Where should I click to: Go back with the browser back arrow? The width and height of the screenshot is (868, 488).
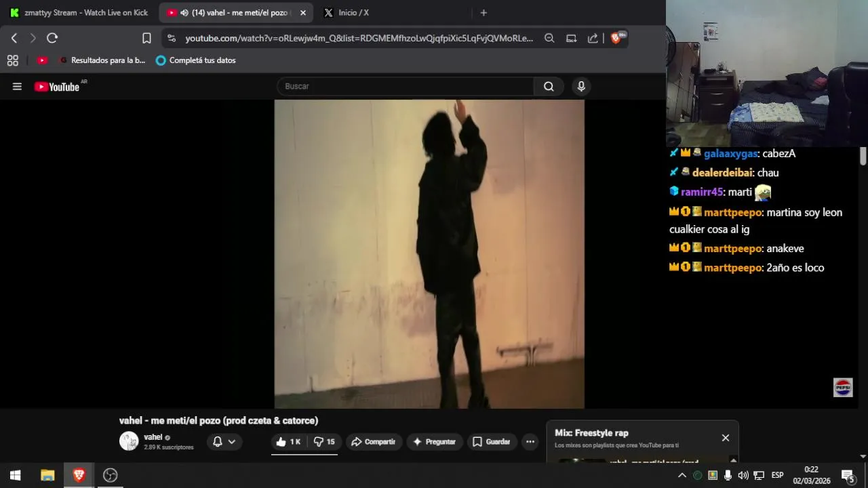(14, 38)
